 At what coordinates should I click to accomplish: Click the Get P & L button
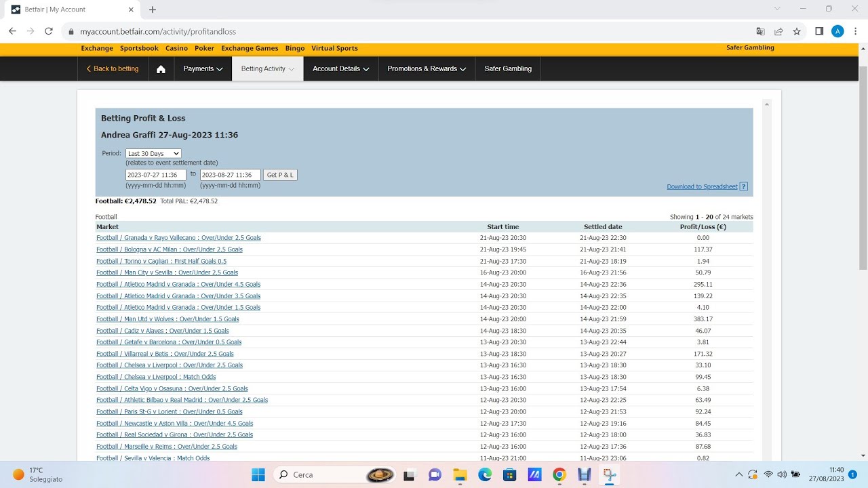[x=280, y=175]
